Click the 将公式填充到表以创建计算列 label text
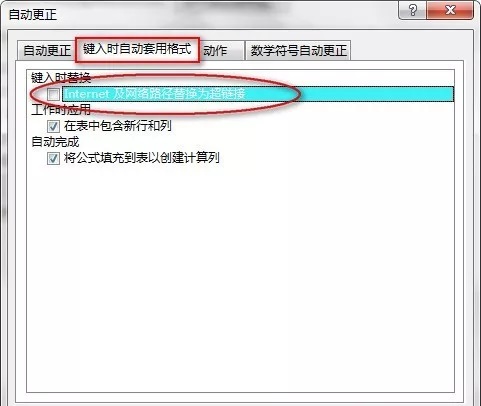 coord(142,158)
